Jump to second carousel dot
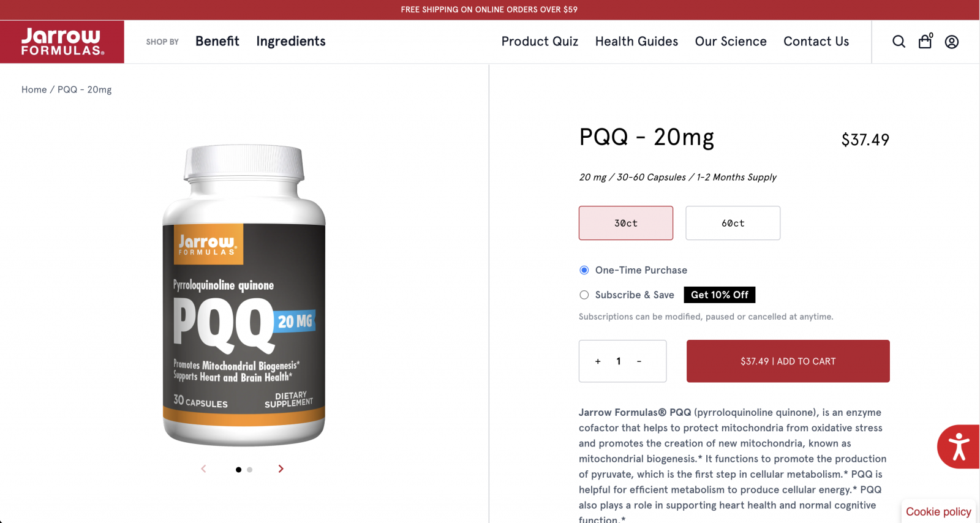Viewport: 980px width, 523px height. (x=249, y=470)
